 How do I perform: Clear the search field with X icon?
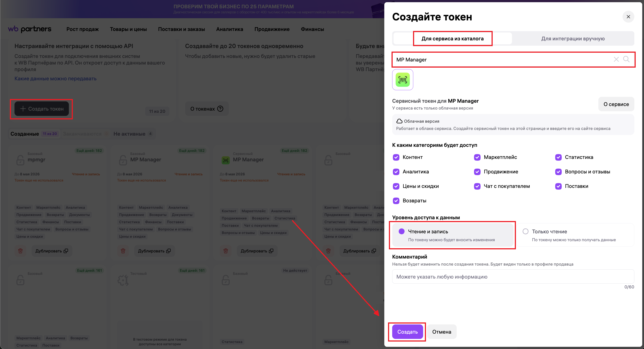pyautogui.click(x=616, y=59)
